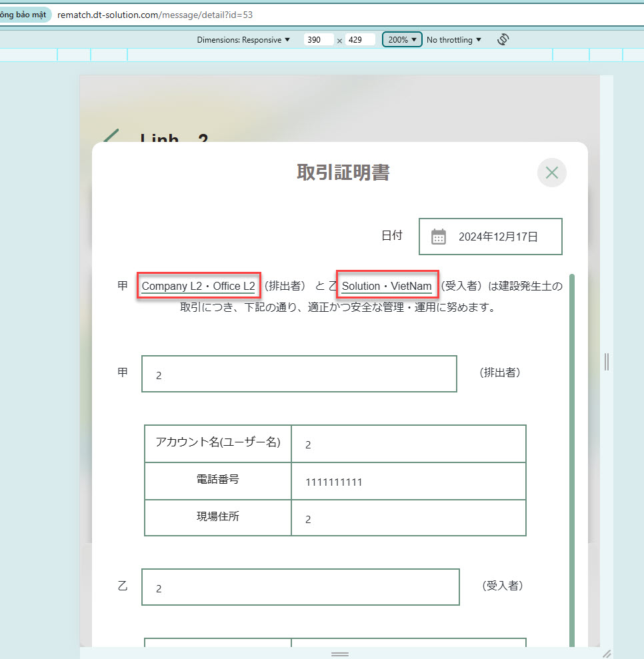The image size is (644, 659).
Task: Click the Solution・VietNam receiver name
Action: pyautogui.click(x=387, y=286)
